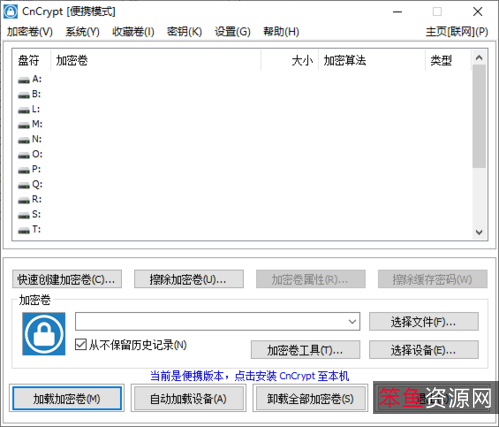This screenshot has width=499, height=427.
Task: Select drive T: icon in list
Action: pos(24,231)
